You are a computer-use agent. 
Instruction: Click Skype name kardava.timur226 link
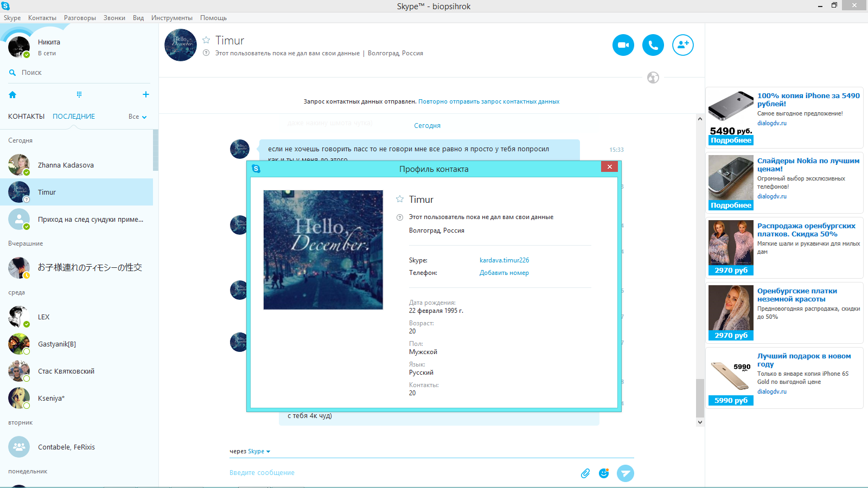[x=504, y=260]
